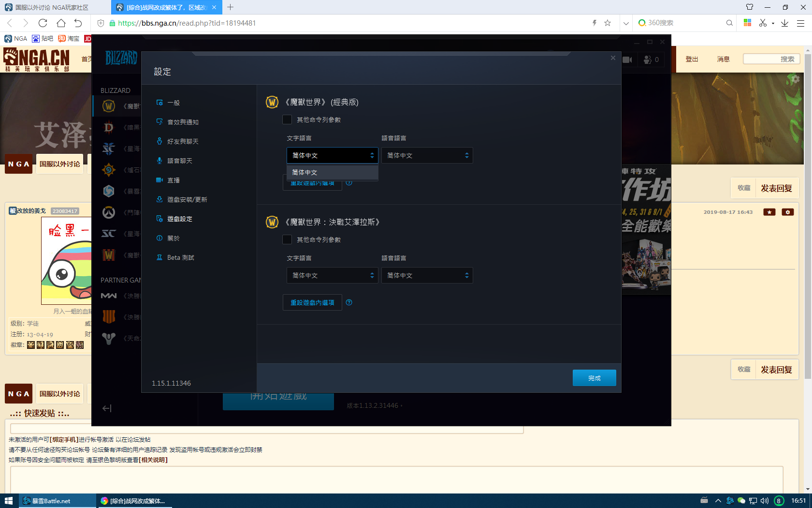This screenshot has height=508, width=812.
Task: Open the 一般 general settings section
Action: tap(168, 103)
